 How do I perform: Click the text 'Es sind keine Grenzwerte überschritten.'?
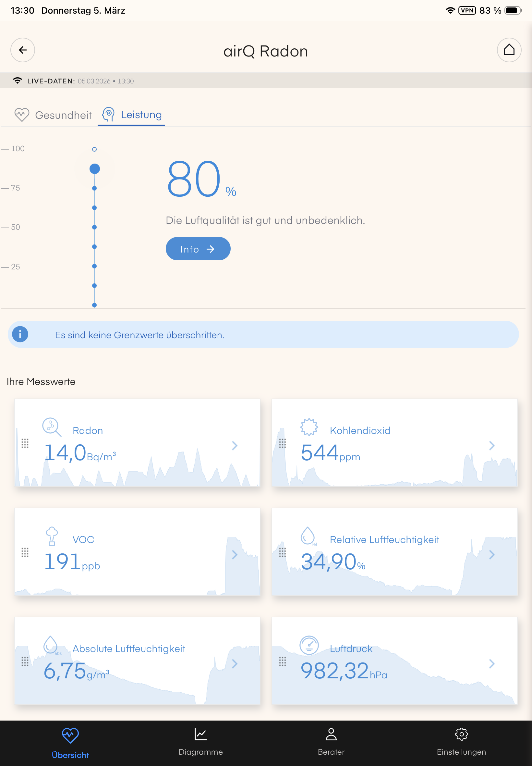tap(140, 335)
